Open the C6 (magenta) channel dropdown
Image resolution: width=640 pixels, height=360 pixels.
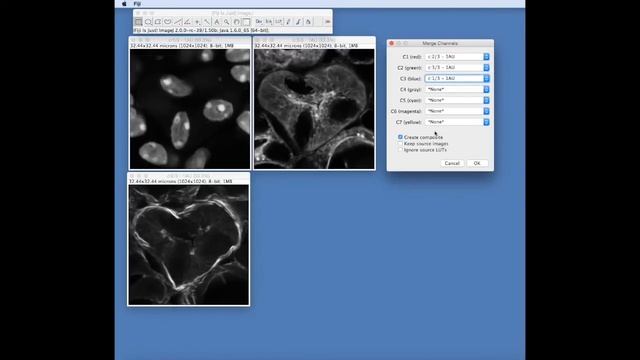tap(457, 111)
